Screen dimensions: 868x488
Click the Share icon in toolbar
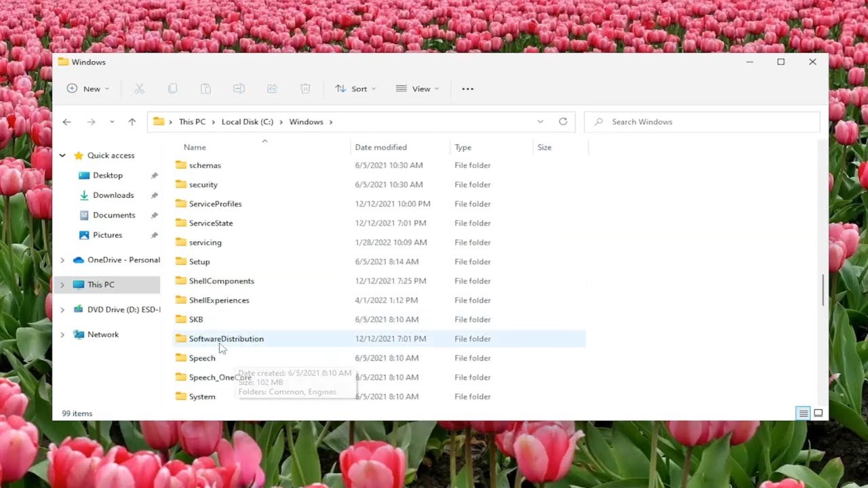(272, 89)
